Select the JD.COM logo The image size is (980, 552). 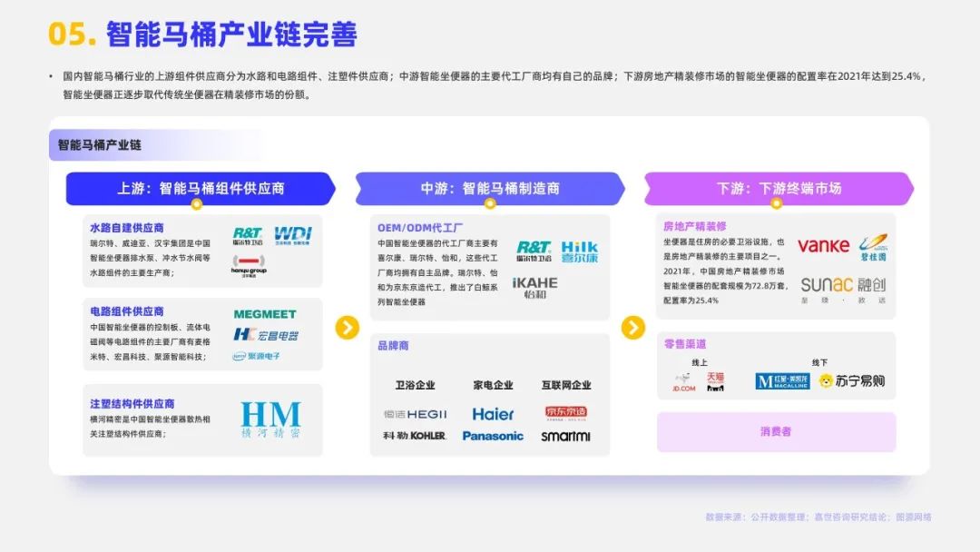pyautogui.click(x=684, y=382)
